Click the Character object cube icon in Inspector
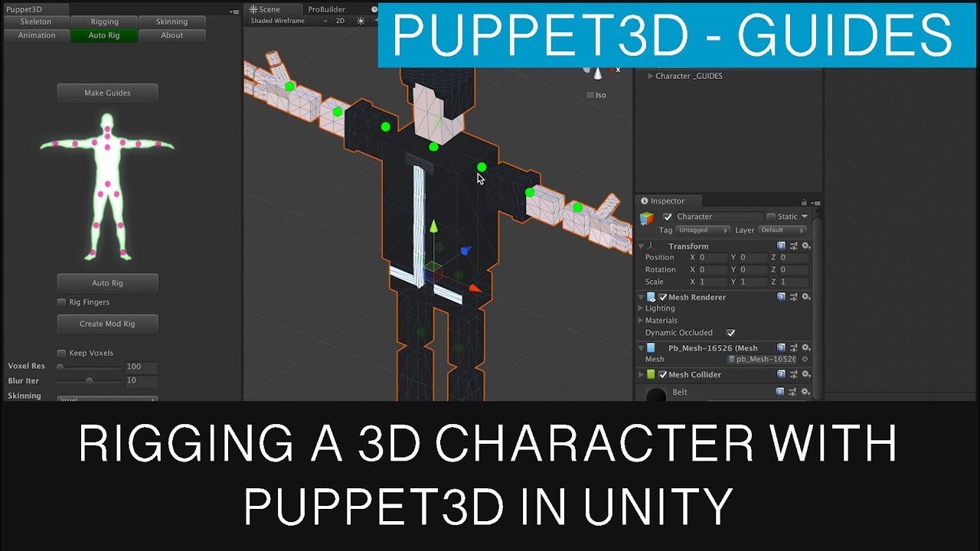 click(647, 218)
